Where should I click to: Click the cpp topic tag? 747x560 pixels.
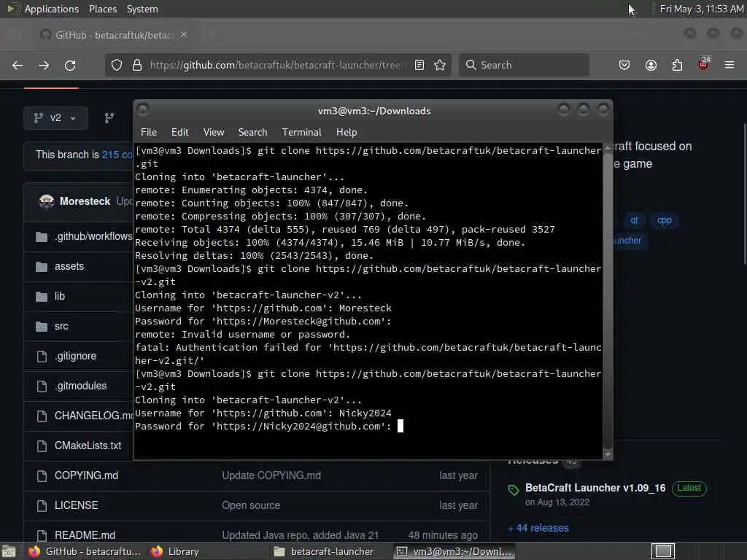pyautogui.click(x=664, y=220)
